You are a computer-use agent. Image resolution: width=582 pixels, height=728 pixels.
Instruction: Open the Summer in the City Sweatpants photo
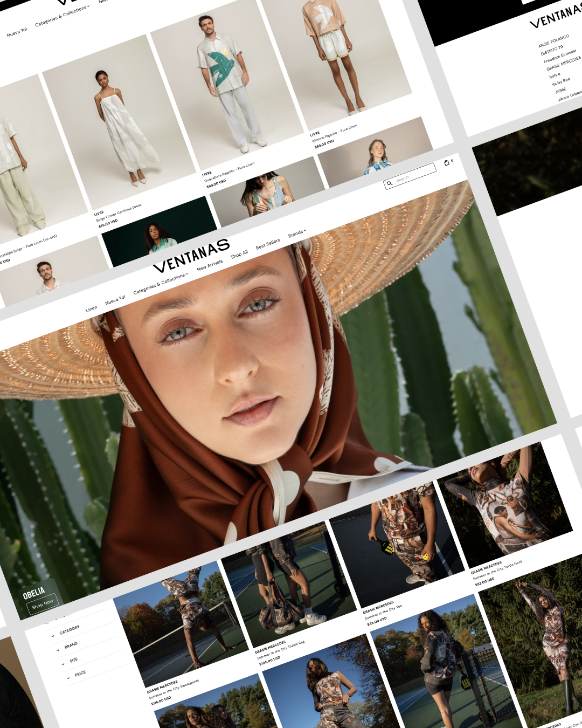pyautogui.click(x=181, y=624)
